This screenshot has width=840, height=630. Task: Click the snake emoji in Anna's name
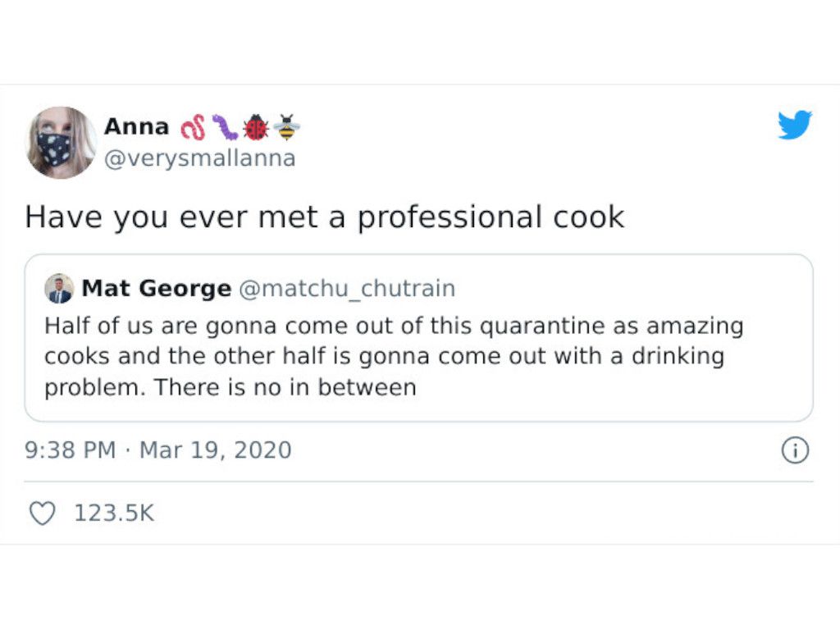194,125
